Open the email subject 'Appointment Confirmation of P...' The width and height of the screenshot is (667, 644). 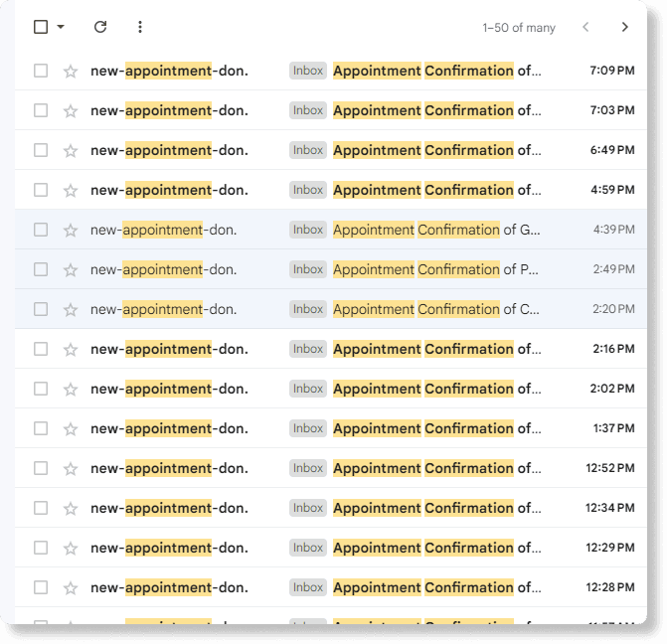coord(435,269)
